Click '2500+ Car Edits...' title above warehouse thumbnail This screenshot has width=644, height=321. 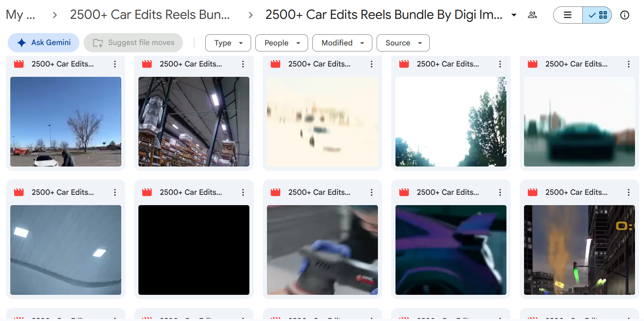point(191,64)
